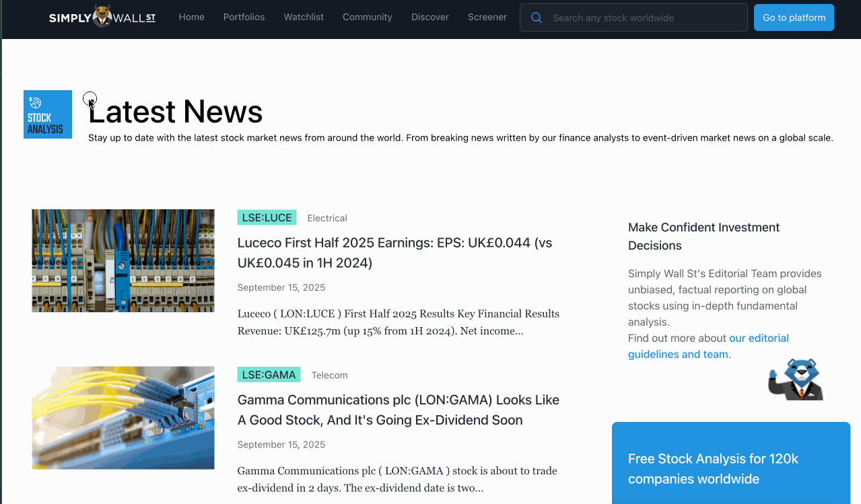
Task: Click the Electrical industry label
Action: coord(327,218)
